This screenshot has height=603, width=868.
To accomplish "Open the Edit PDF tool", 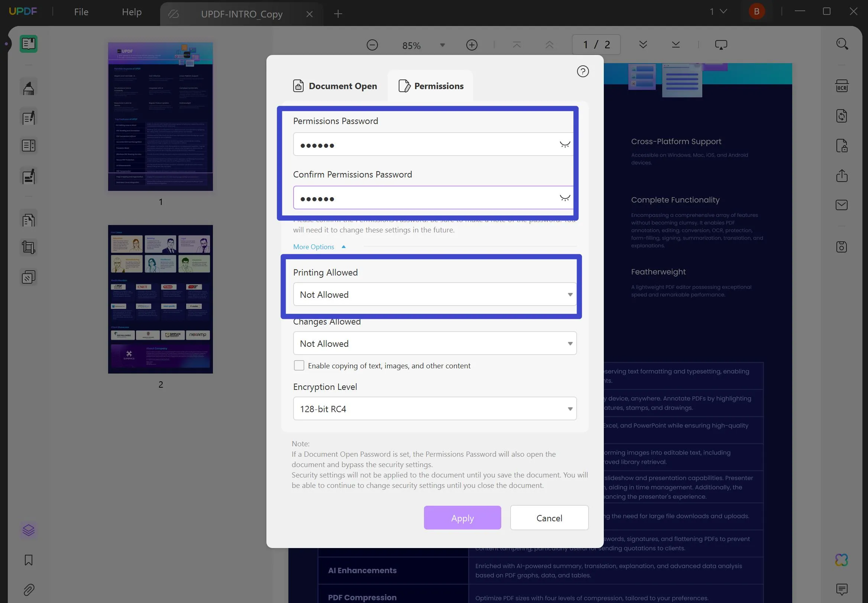I will pos(28,117).
